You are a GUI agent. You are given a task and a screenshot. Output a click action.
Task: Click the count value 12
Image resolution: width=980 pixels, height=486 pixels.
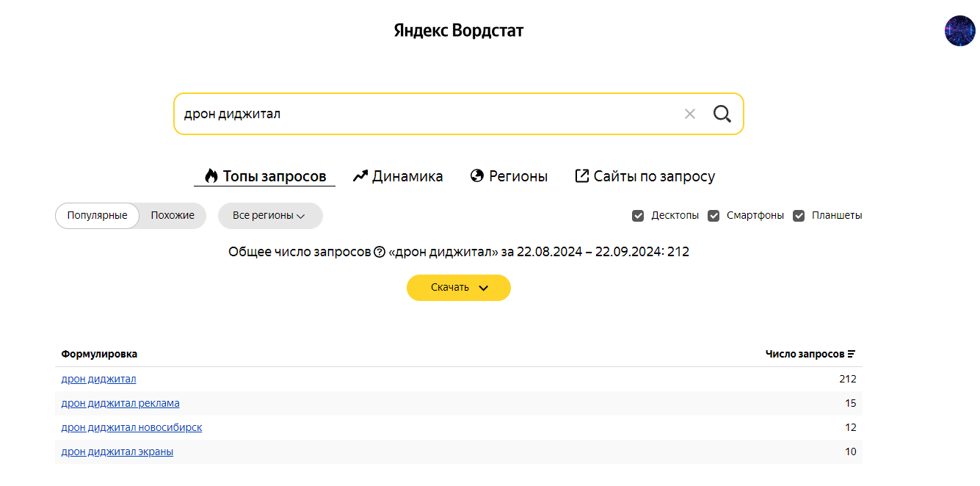(x=850, y=427)
